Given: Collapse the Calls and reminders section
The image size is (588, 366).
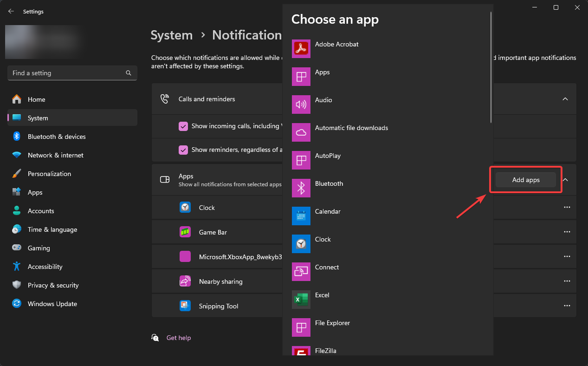Looking at the screenshot, I should pyautogui.click(x=565, y=99).
